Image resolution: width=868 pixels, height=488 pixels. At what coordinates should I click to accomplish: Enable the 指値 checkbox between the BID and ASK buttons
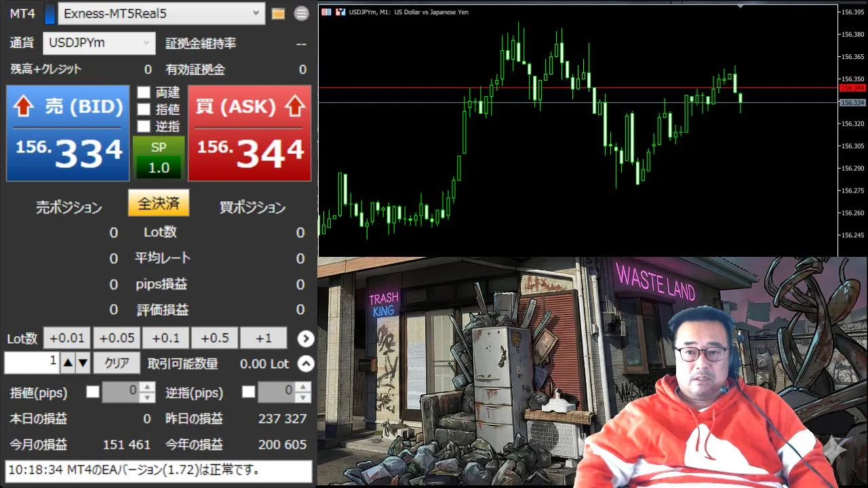144,109
